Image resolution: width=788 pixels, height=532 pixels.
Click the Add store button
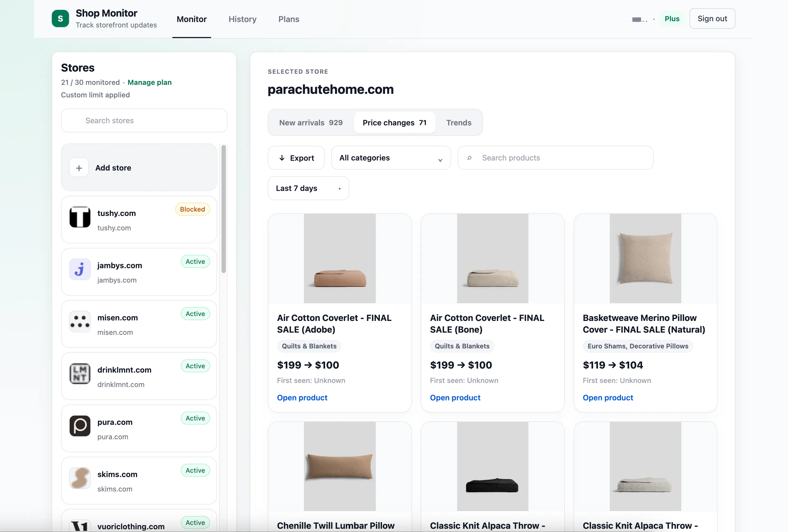[139, 167]
